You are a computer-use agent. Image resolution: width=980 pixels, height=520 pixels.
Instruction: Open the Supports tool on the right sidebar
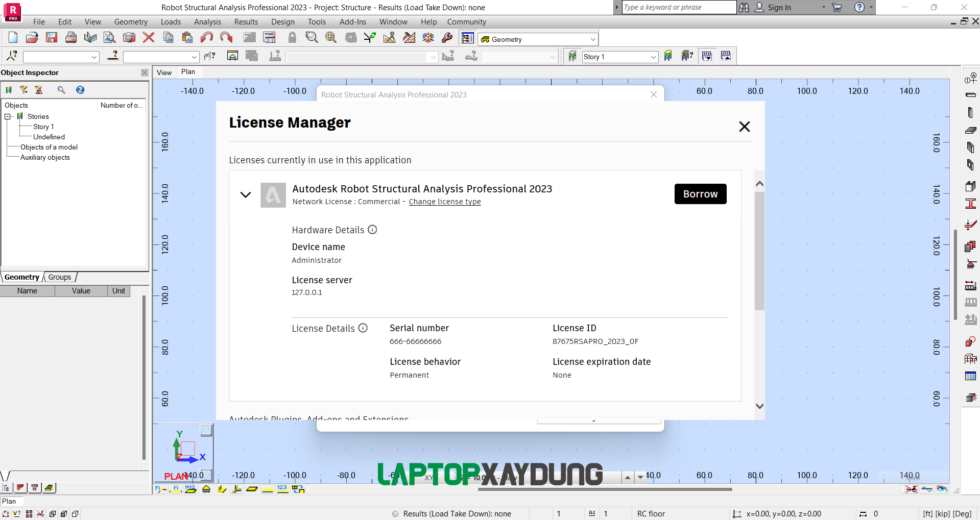(971, 264)
